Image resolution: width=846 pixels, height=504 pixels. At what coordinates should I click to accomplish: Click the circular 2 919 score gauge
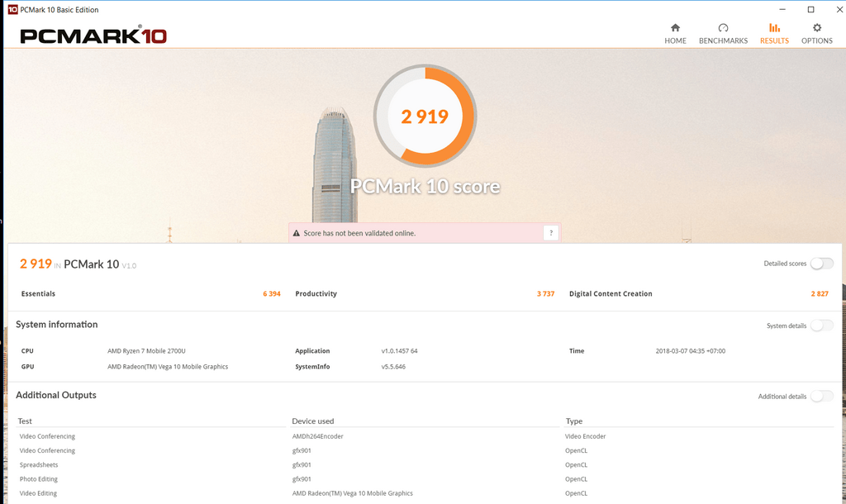425,116
